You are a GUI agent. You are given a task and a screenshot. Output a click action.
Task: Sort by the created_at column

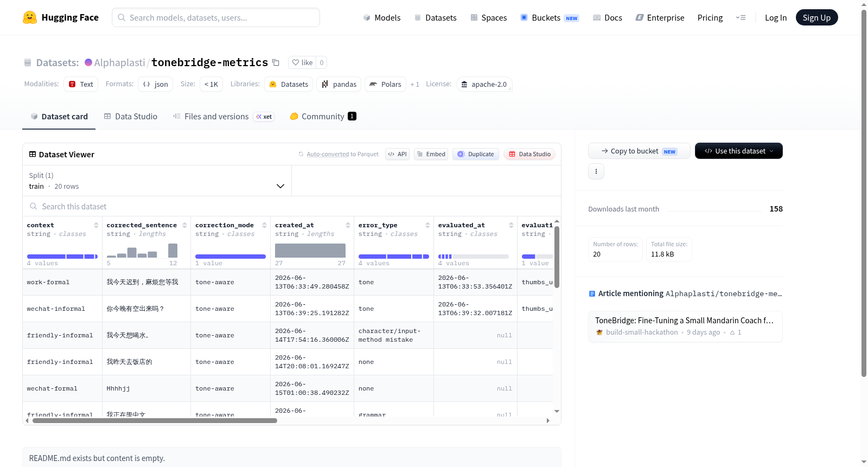(348, 225)
